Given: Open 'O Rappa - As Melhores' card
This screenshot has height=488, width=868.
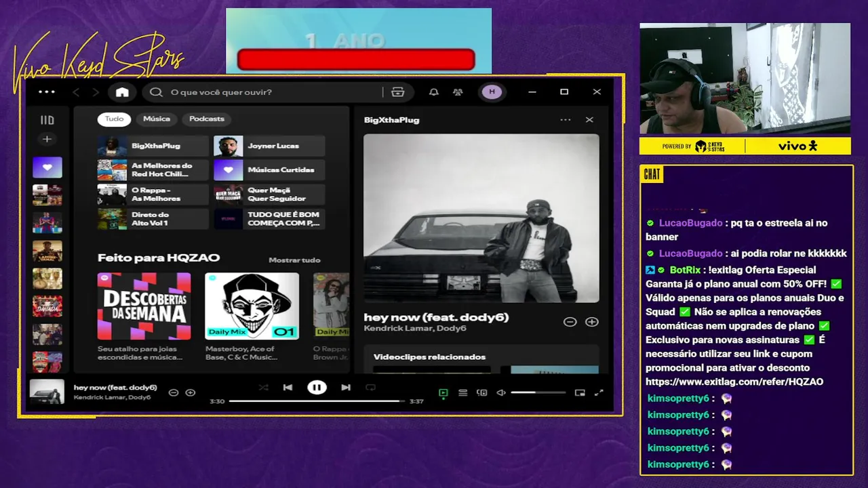Looking at the screenshot, I should point(153,195).
